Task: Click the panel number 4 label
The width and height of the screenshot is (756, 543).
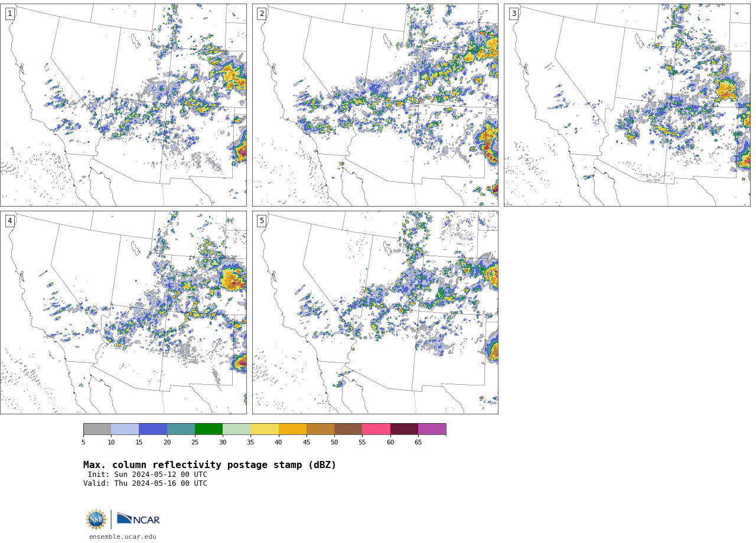Action: click(9, 221)
